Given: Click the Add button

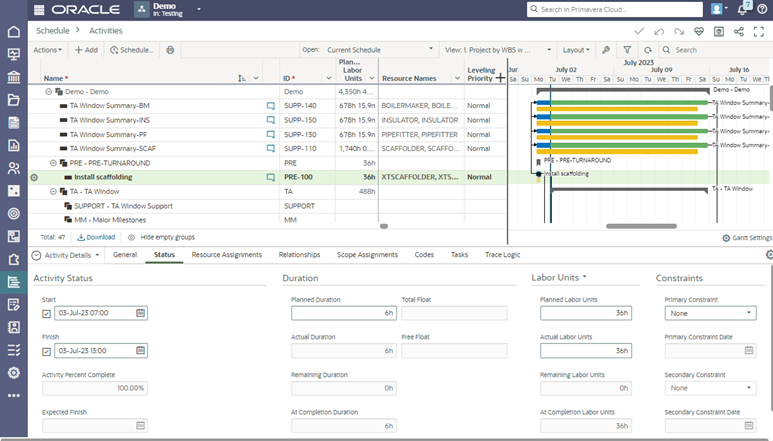Looking at the screenshot, I should (86, 49).
